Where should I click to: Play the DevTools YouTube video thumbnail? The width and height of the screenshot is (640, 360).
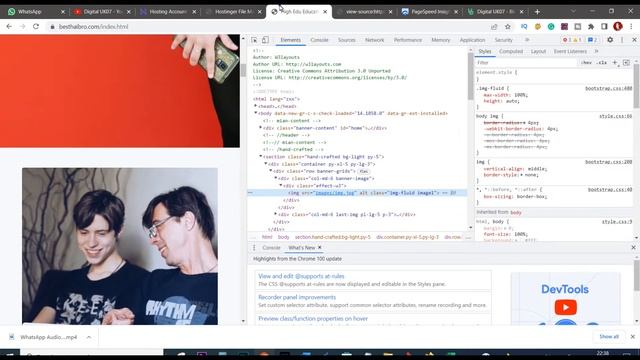click(x=565, y=307)
